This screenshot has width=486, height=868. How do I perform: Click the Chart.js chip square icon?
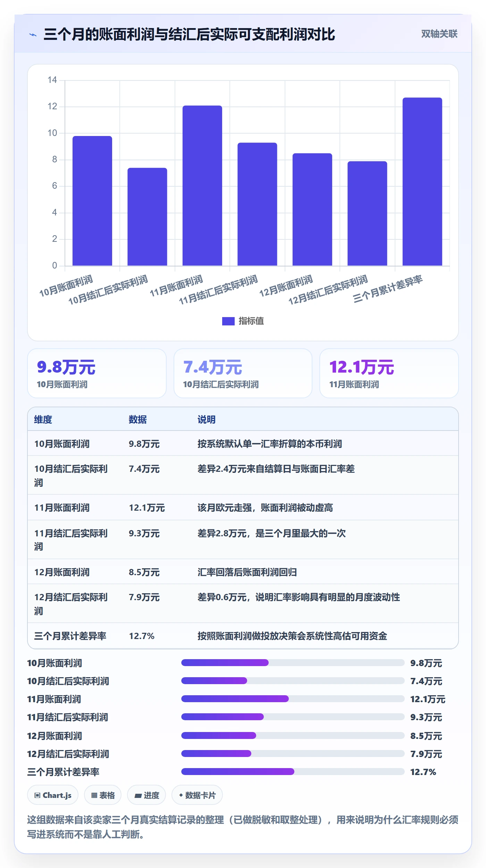(37, 795)
